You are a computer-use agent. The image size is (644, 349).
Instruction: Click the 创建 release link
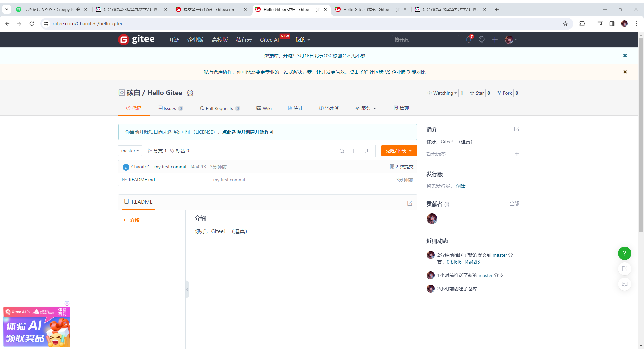461,186
